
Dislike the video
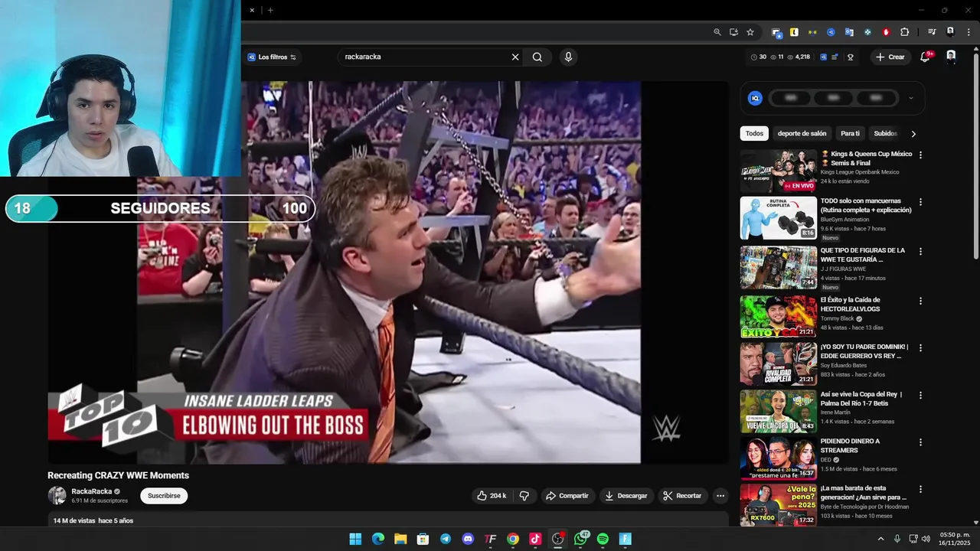click(x=524, y=496)
